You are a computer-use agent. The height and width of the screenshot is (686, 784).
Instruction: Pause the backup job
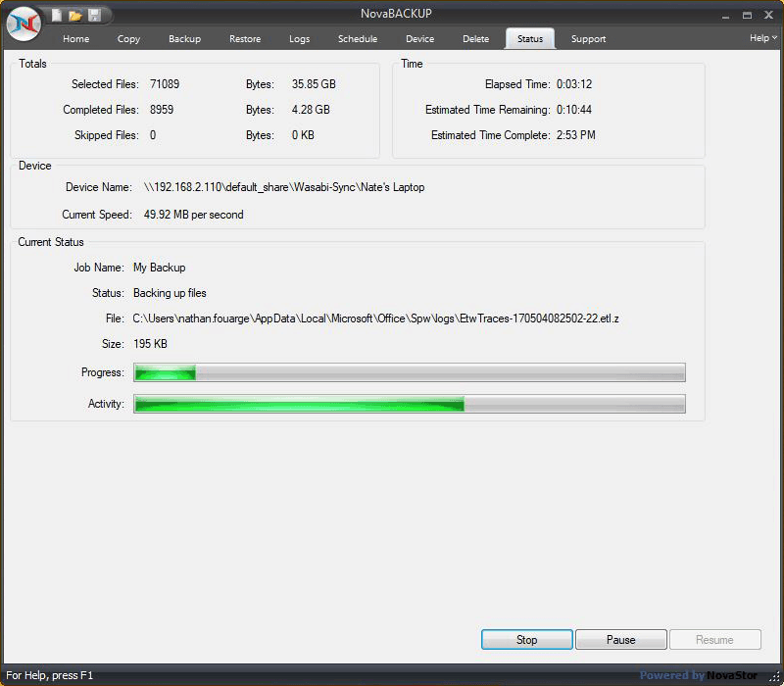pyautogui.click(x=621, y=640)
